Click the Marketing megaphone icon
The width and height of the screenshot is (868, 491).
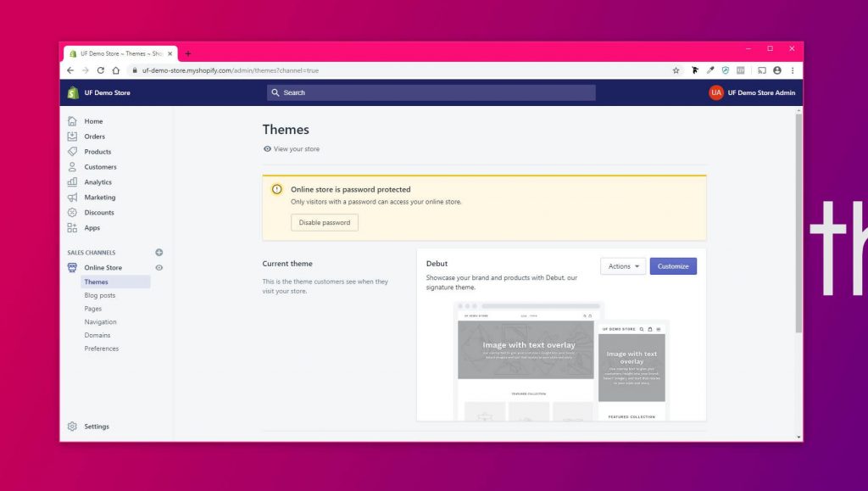(72, 197)
